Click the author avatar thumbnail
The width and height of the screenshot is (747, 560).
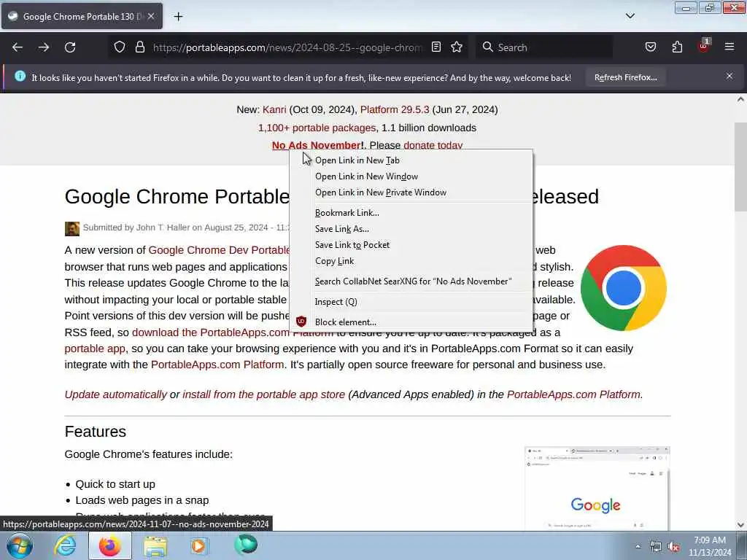[72, 228]
